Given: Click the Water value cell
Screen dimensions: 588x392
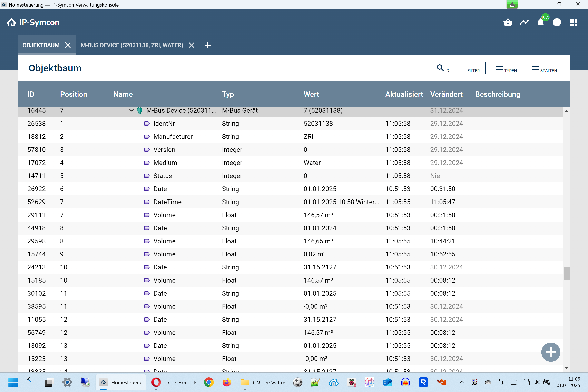Looking at the screenshot, I should (x=312, y=163).
